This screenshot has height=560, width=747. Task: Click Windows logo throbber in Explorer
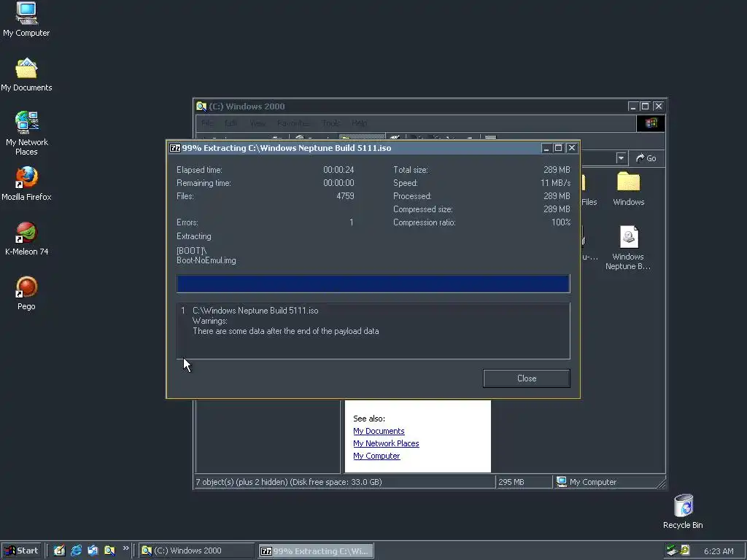(x=651, y=123)
